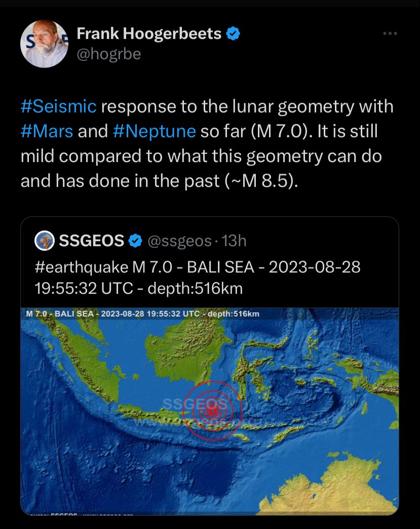
Task: Click the map's header caption strip
Action: tap(142, 313)
